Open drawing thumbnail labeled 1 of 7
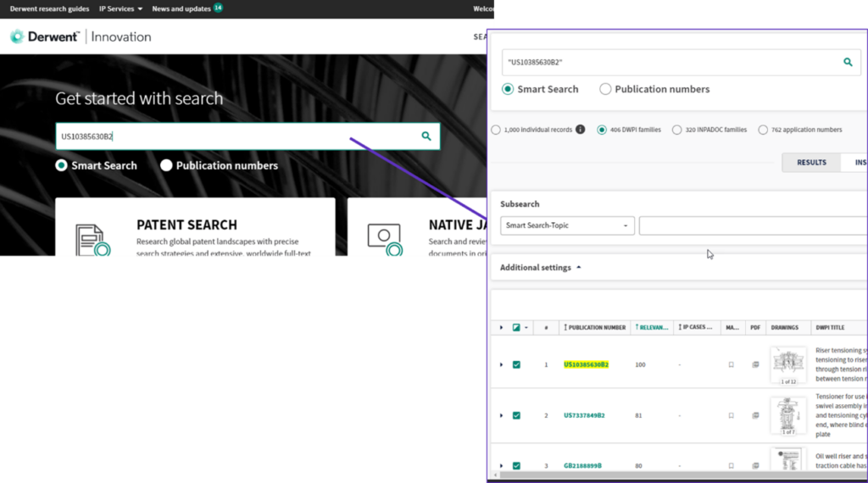The height and width of the screenshot is (483, 868). (x=788, y=415)
